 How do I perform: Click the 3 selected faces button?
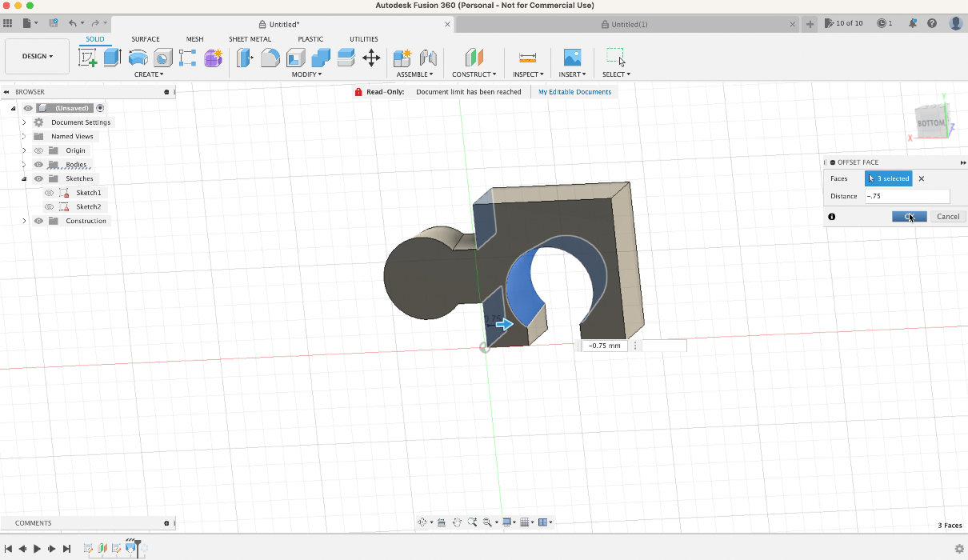888,179
